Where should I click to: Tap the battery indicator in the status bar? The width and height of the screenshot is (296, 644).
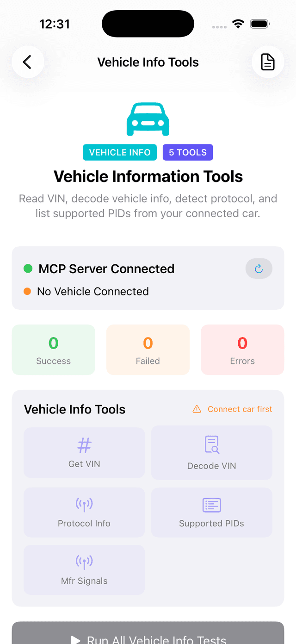click(x=259, y=23)
